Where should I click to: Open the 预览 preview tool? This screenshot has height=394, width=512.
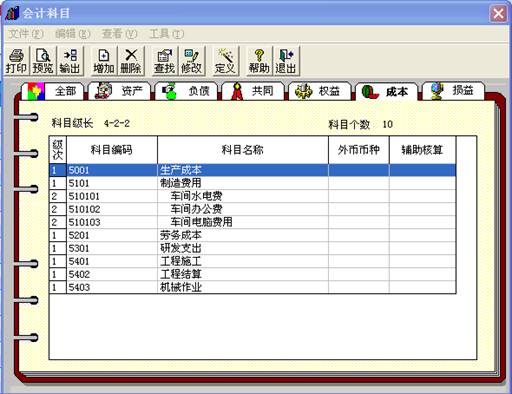(43, 61)
